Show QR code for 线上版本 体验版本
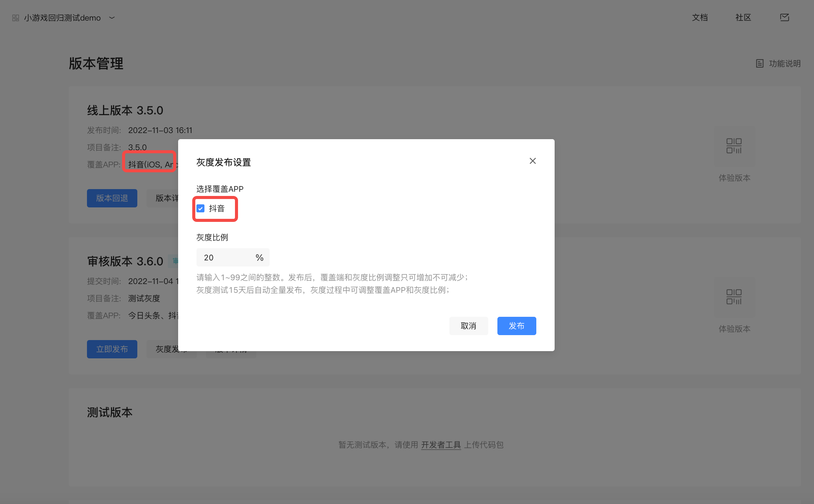 tap(734, 146)
